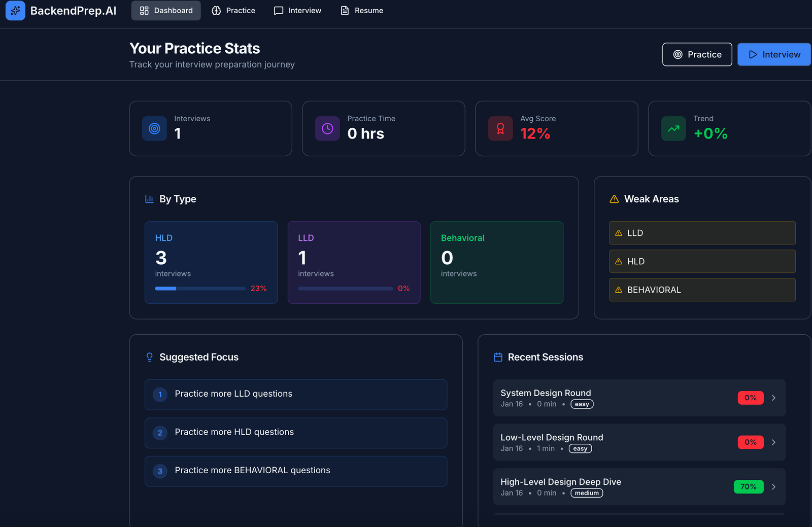Go to the Interview tab in navbar

point(297,11)
